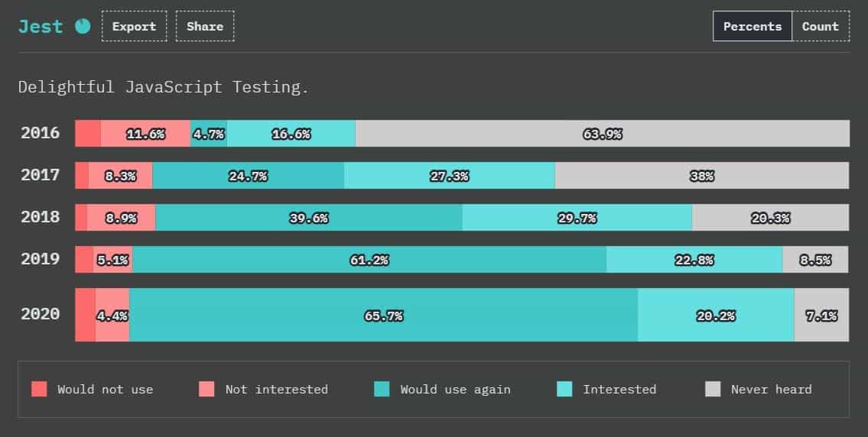
Task: Click the Jest title link
Action: pyautogui.click(x=41, y=26)
